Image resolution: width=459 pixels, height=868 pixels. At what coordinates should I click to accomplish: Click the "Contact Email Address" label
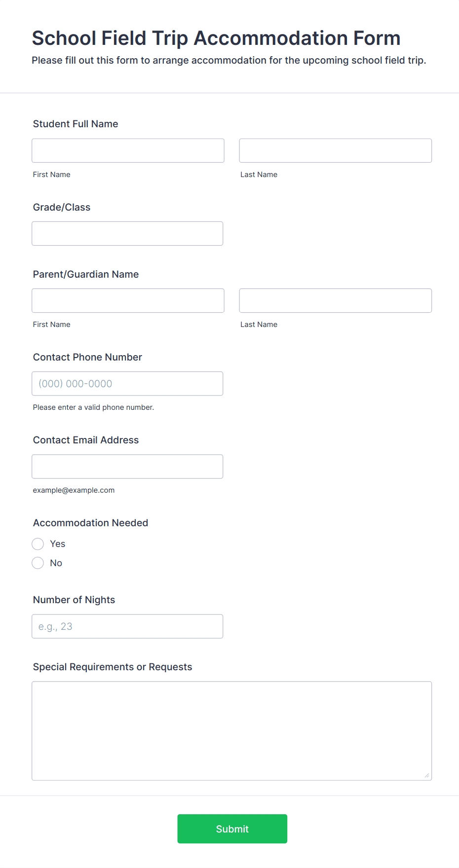click(86, 440)
